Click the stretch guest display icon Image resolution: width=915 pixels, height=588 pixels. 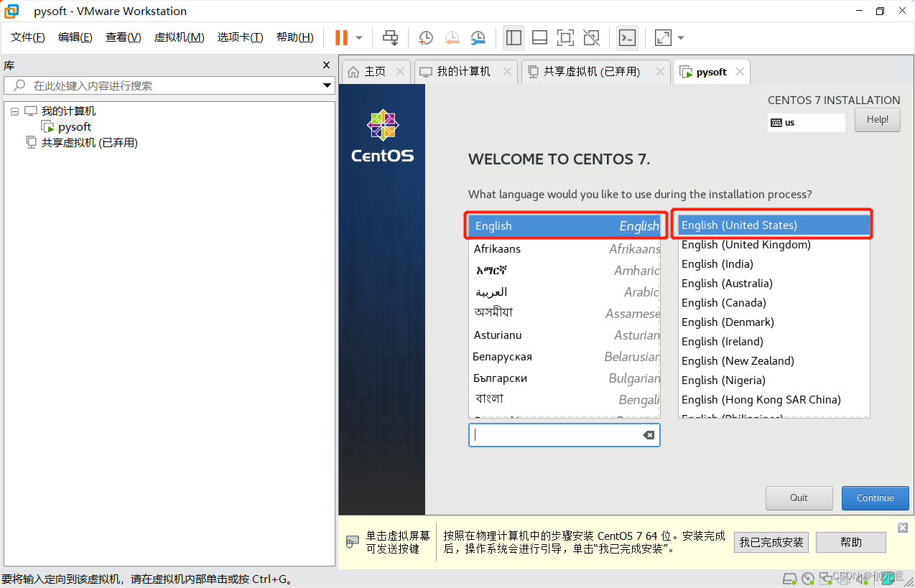click(663, 37)
